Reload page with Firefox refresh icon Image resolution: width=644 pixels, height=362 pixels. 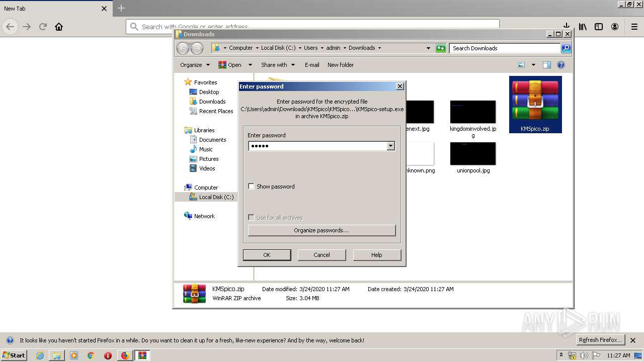[x=43, y=27]
